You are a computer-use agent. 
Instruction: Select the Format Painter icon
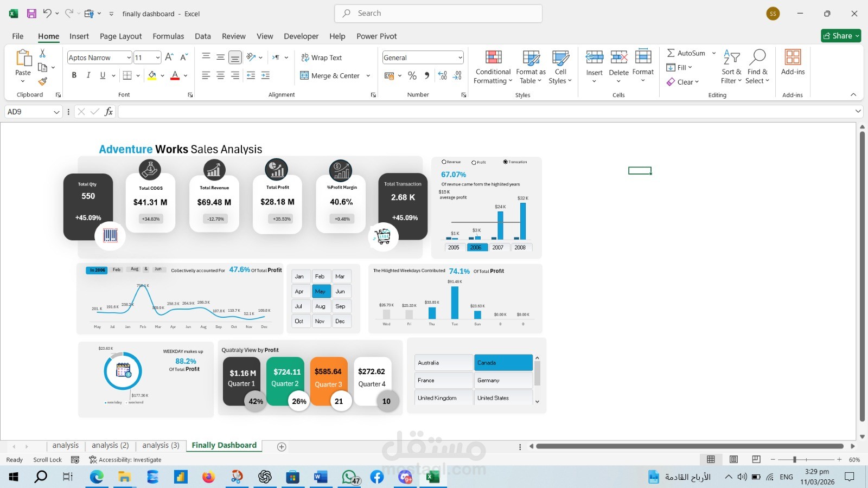tap(43, 82)
